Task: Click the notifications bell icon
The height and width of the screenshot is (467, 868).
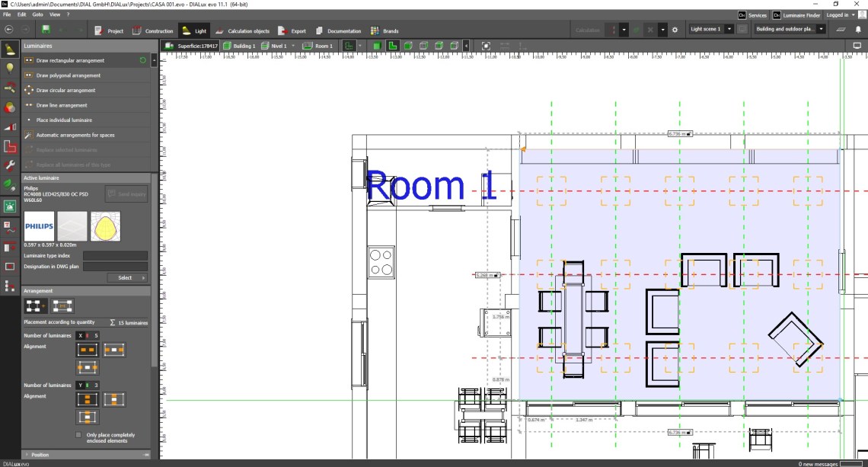Action: 859,30
